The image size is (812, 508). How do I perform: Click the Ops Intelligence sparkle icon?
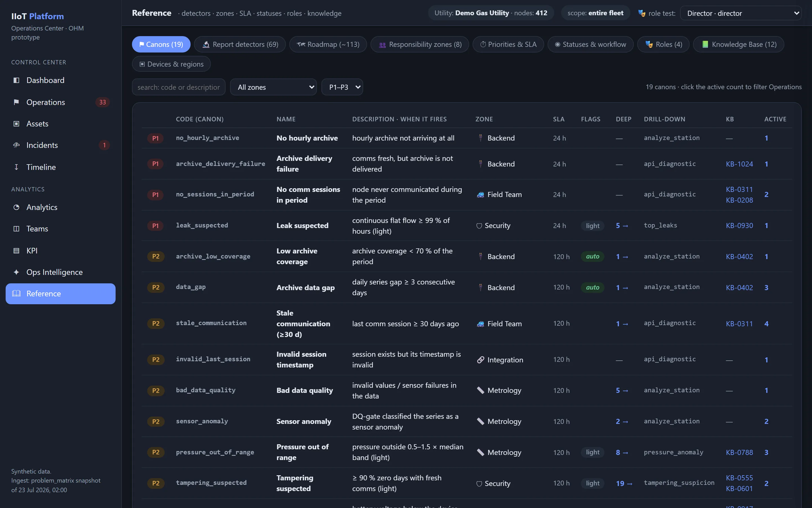(x=16, y=272)
